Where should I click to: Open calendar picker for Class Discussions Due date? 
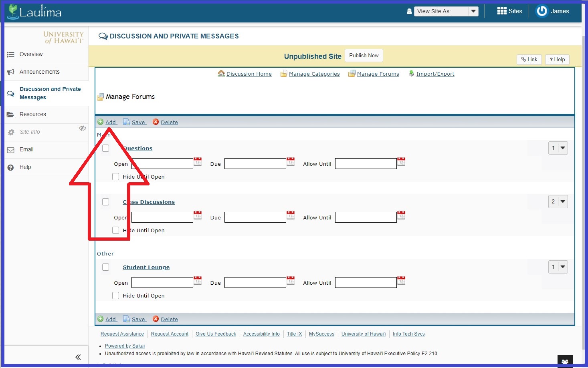tap(291, 215)
